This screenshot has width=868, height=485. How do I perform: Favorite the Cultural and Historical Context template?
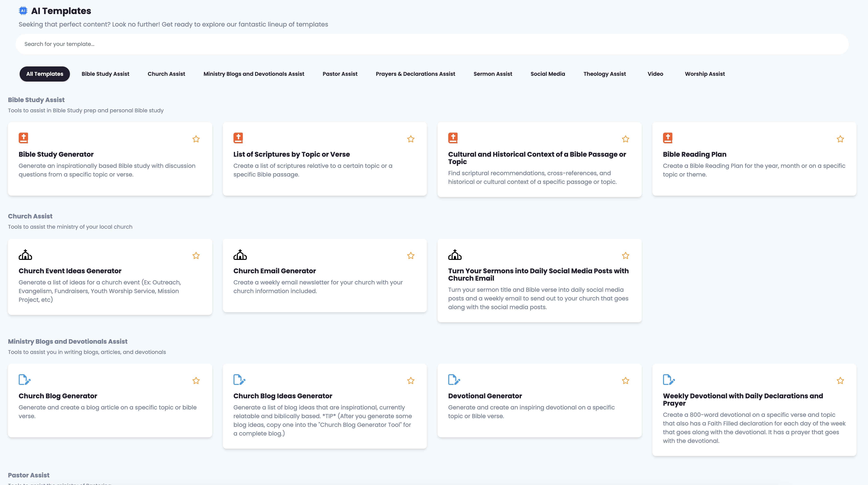625,139
